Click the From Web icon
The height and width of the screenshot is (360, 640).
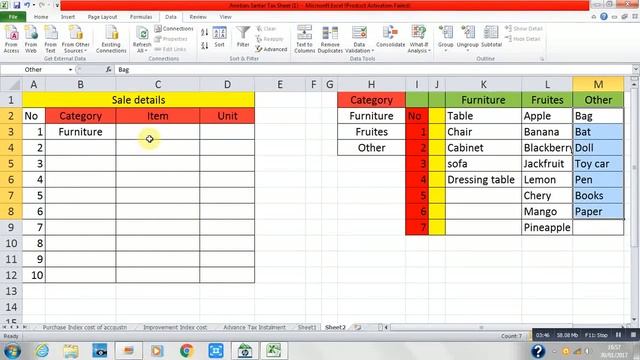31,39
